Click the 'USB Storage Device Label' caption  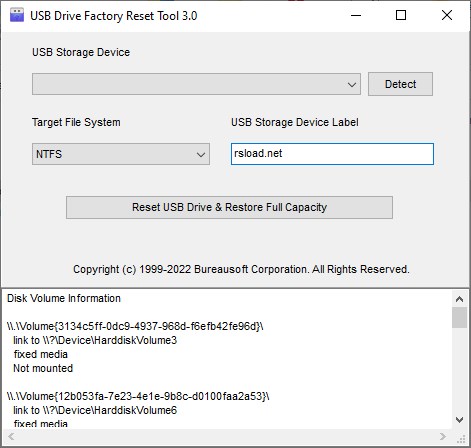[295, 122]
